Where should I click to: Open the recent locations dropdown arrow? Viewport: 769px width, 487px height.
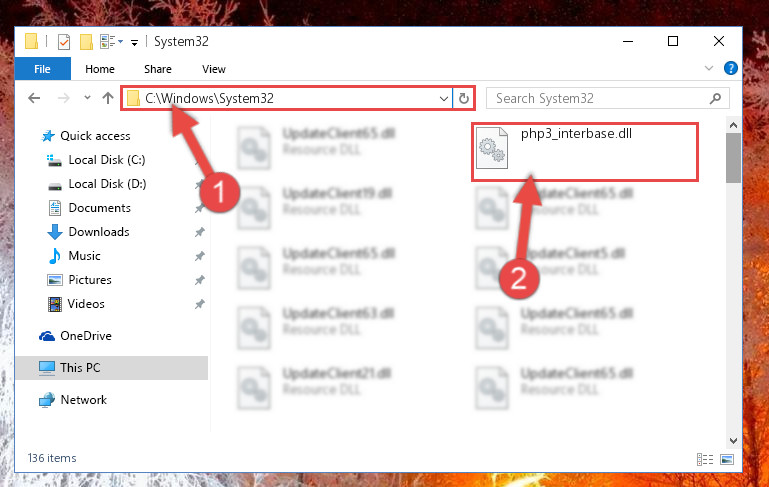tap(87, 98)
